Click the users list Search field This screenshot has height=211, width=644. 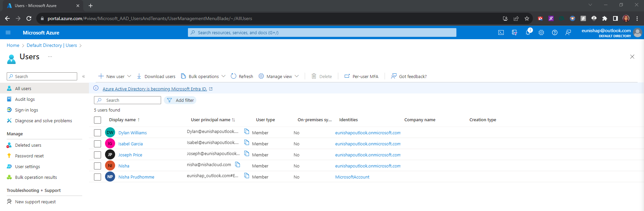click(x=131, y=100)
